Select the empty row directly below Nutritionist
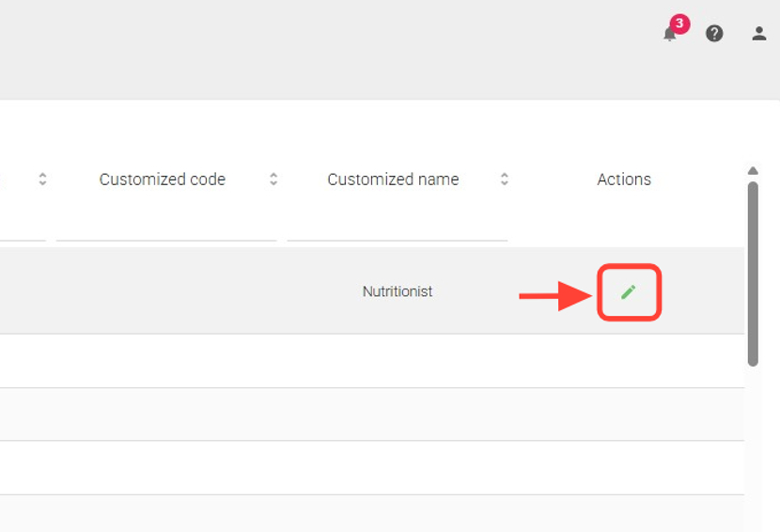780x532 pixels. pos(376,361)
